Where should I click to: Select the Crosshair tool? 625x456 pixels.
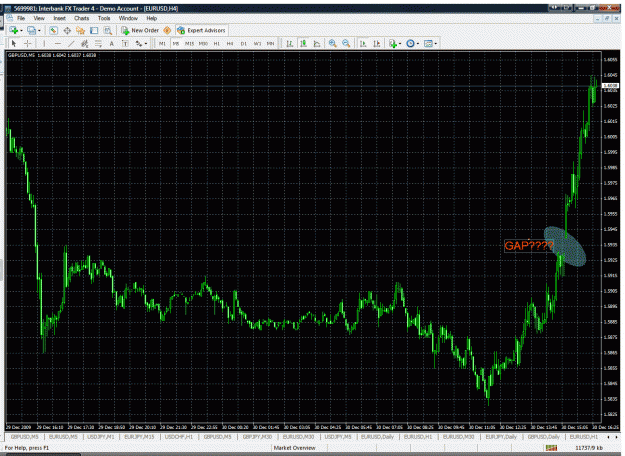coord(28,43)
